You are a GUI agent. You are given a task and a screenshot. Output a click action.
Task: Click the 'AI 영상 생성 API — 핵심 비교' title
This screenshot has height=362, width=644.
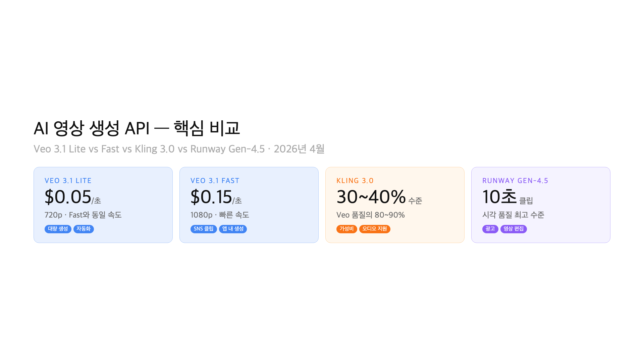point(137,128)
